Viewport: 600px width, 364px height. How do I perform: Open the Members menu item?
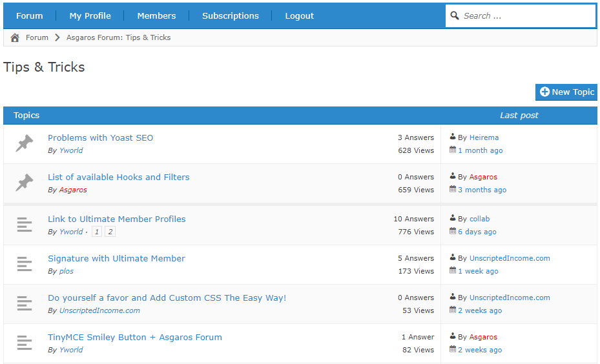(156, 15)
